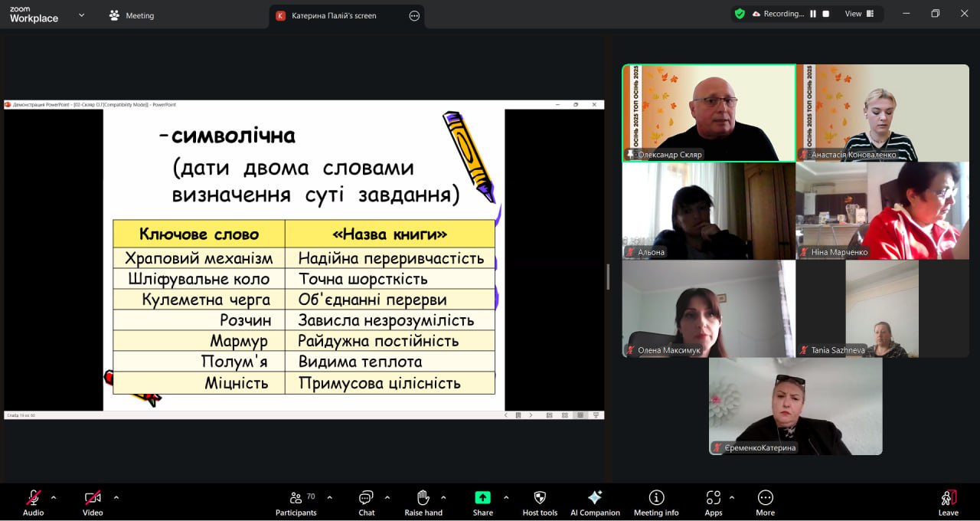Image resolution: width=980 pixels, height=521 pixels.
Task: Select Олена Максимук's video tile
Action: tap(709, 309)
